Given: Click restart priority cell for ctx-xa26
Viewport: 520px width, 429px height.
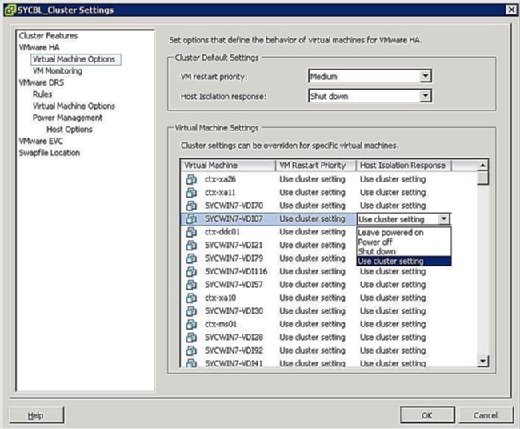Looking at the screenshot, I should click(312, 179).
